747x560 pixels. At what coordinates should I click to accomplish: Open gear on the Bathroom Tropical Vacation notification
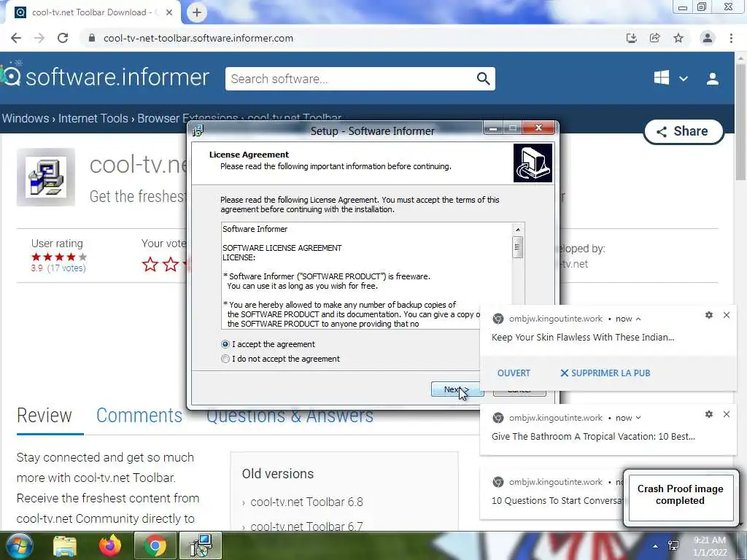pyautogui.click(x=709, y=414)
